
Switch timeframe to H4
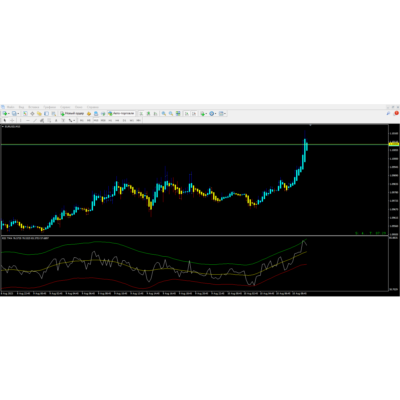point(117,120)
